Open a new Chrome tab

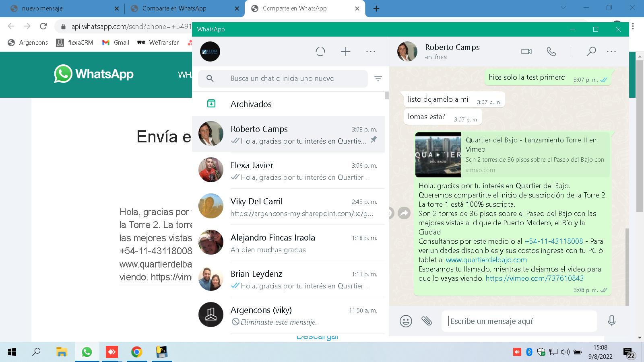point(376,8)
